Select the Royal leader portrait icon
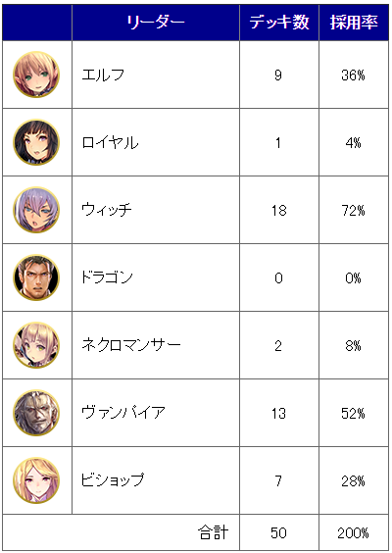The image size is (392, 553). pyautogui.click(x=36, y=142)
